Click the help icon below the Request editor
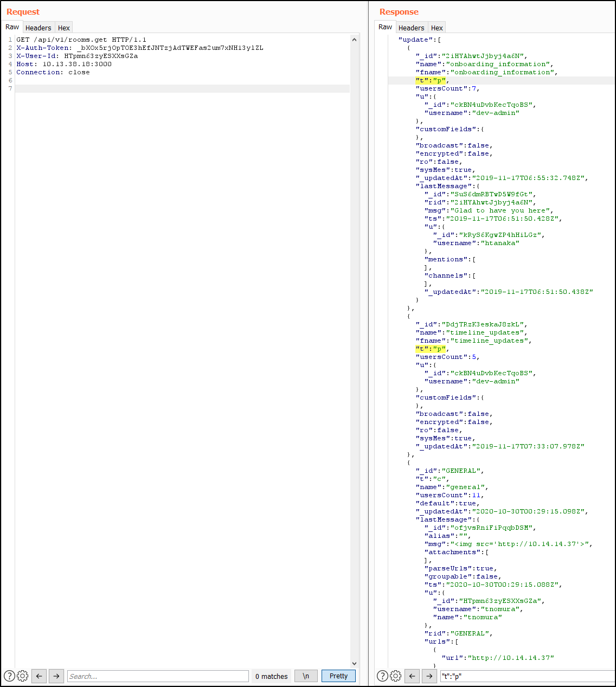The height and width of the screenshot is (687, 616). pyautogui.click(x=9, y=676)
